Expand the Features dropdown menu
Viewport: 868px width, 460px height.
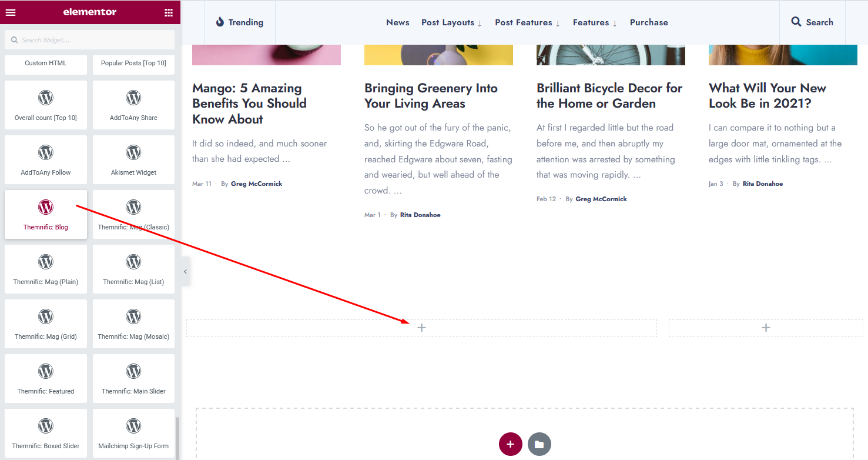coord(595,22)
